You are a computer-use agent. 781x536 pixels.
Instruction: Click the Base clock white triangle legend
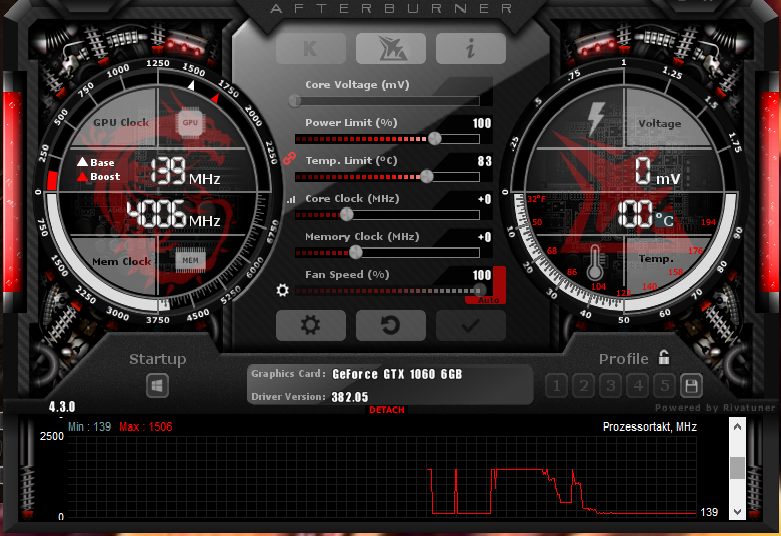coord(82,162)
